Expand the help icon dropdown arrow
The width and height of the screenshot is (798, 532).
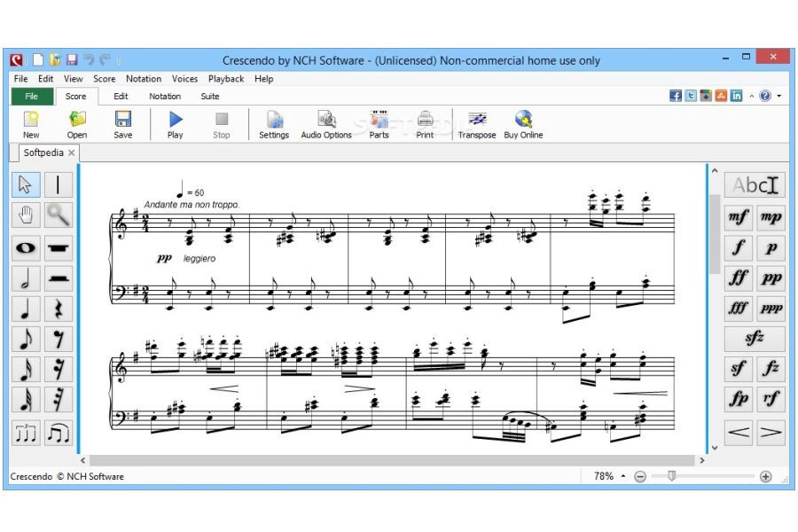[x=779, y=96]
